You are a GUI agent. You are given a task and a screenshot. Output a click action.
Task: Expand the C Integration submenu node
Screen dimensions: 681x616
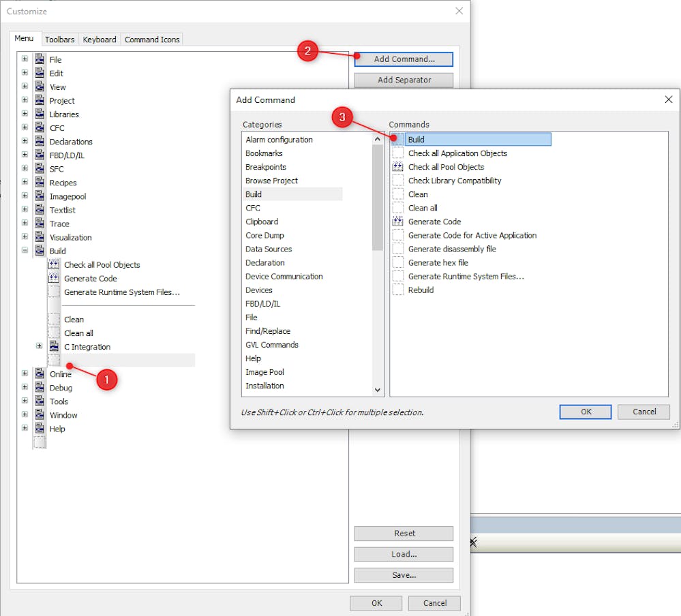click(40, 346)
